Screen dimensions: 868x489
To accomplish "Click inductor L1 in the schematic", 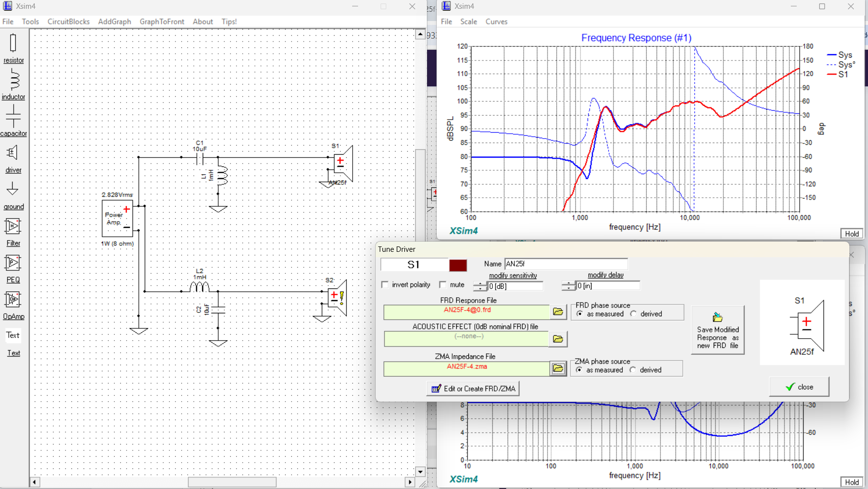I will coord(222,176).
